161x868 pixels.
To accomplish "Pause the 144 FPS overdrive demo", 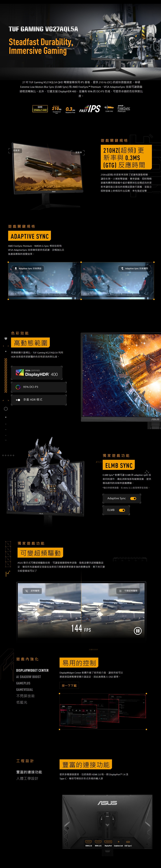I will (x=137, y=631).
